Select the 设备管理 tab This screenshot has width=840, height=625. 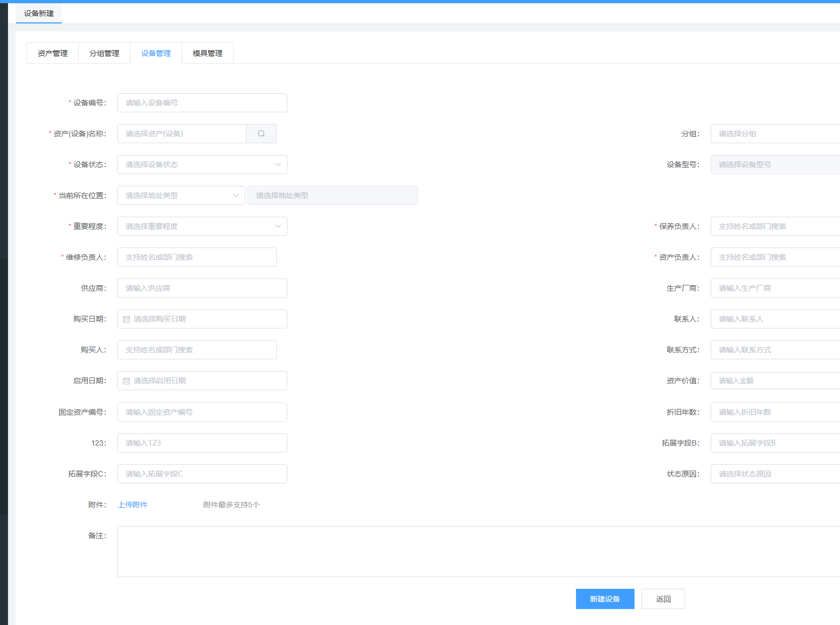pyautogui.click(x=156, y=53)
